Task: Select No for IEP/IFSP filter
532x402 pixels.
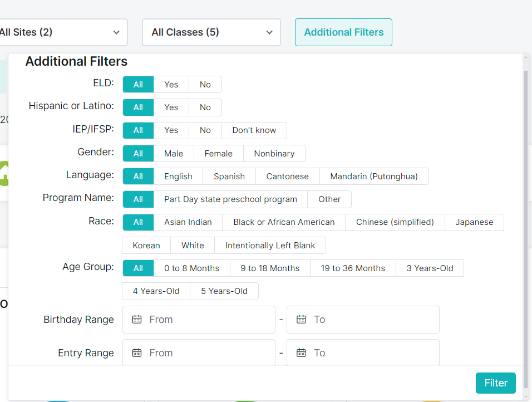Action: click(x=205, y=130)
